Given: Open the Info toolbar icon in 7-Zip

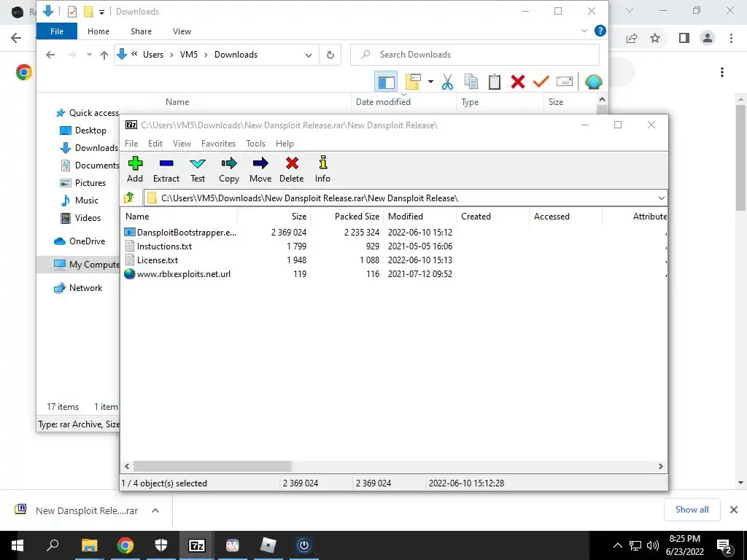Looking at the screenshot, I should (x=322, y=169).
